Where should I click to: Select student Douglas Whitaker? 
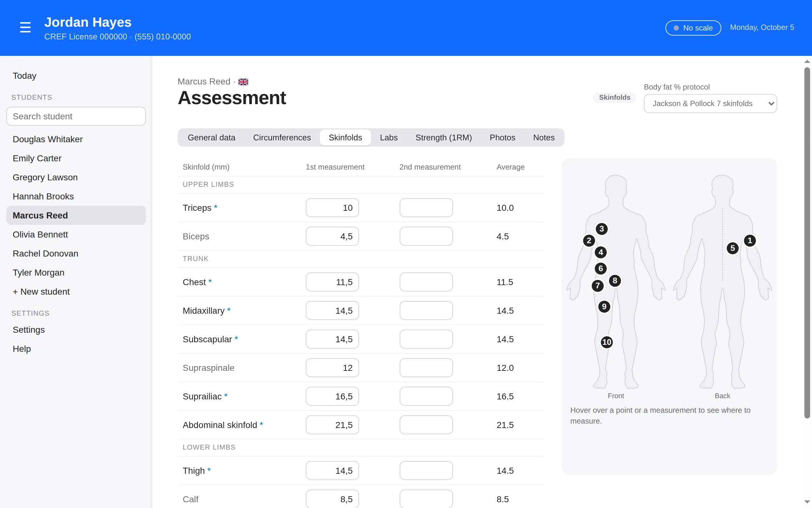76,139
